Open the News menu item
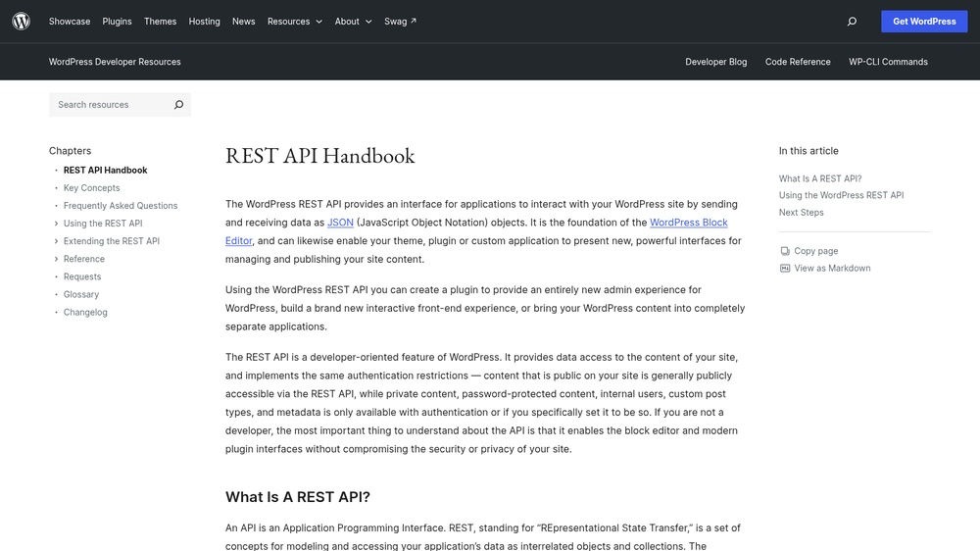Image resolution: width=980 pixels, height=551 pixels. [x=244, y=22]
